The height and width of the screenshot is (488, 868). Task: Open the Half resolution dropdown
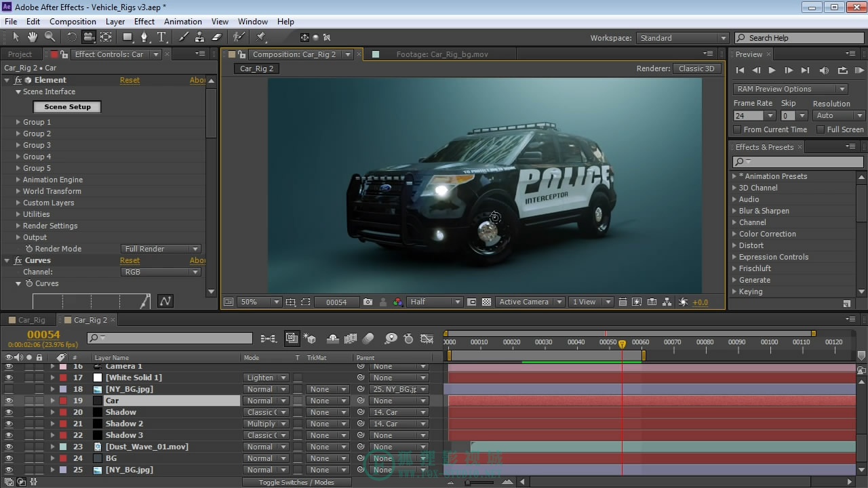coord(435,302)
